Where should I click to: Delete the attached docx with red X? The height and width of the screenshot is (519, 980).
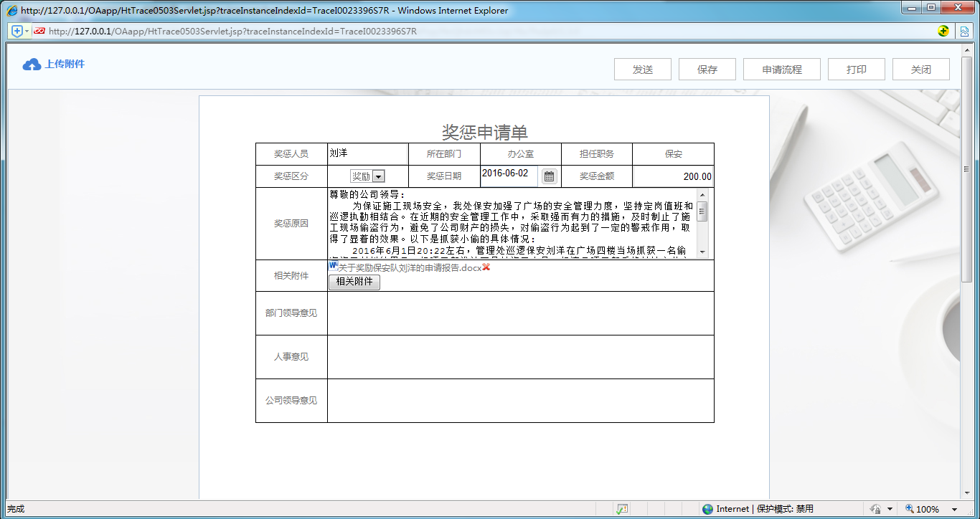[x=486, y=267]
